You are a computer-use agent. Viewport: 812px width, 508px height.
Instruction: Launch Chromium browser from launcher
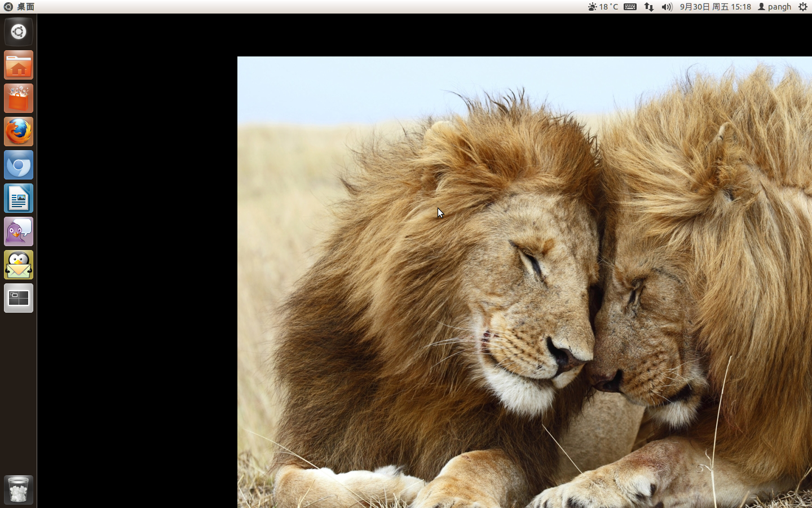(19, 165)
